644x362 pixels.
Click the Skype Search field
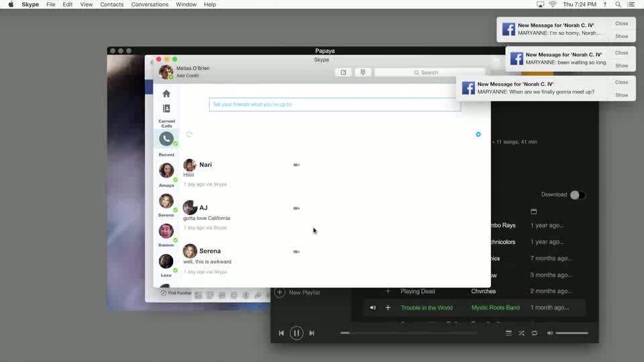[x=429, y=72]
